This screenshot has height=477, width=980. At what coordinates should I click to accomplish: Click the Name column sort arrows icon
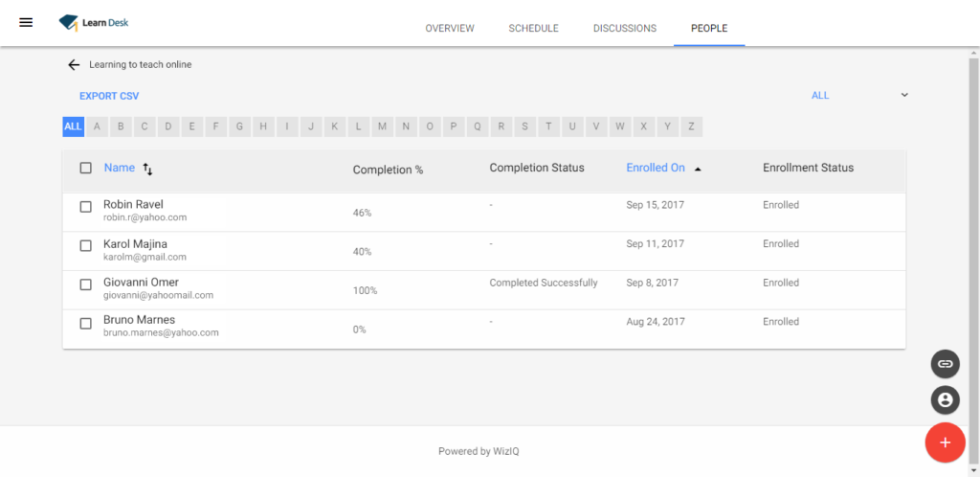tap(147, 169)
